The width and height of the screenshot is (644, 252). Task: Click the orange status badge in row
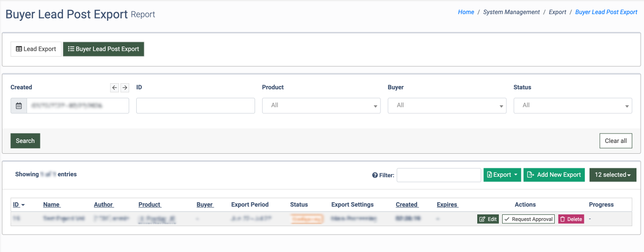[307, 219]
